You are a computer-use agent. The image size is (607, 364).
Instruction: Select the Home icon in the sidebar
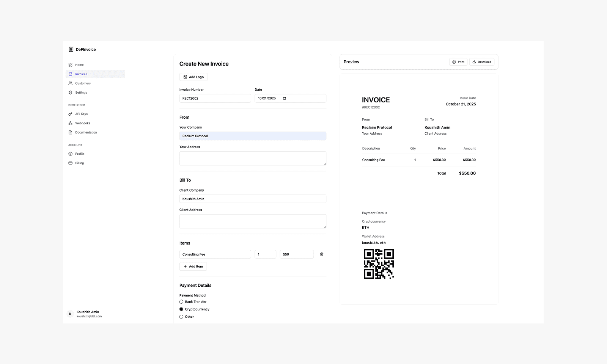[x=70, y=64]
